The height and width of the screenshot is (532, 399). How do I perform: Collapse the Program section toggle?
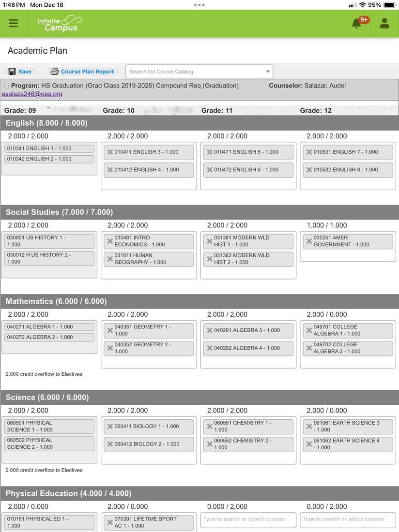6,86
